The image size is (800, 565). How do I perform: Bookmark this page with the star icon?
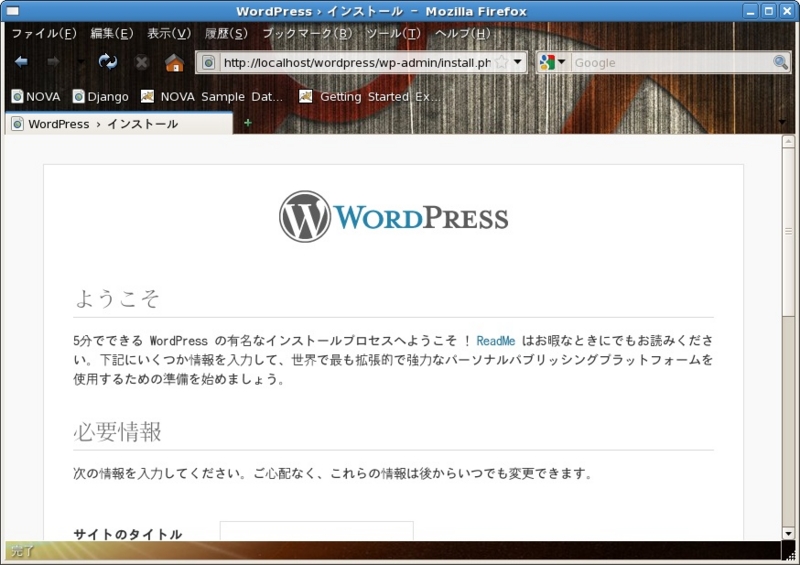[x=502, y=62]
